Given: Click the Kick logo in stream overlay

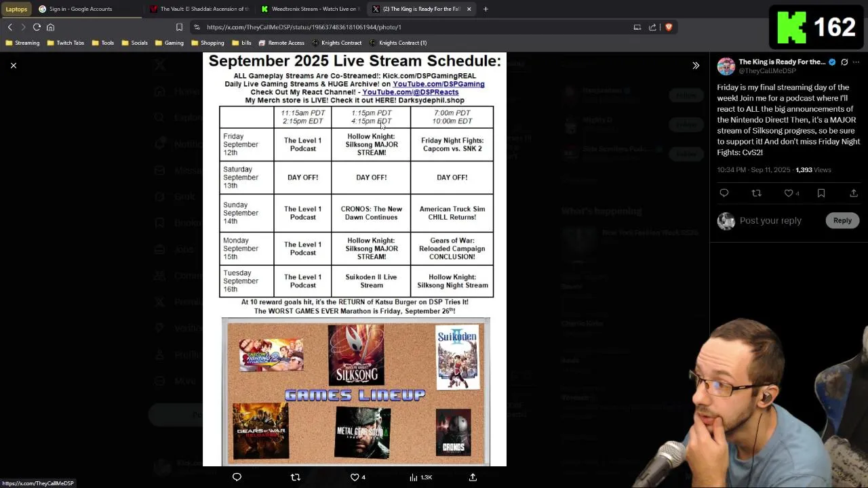Looking at the screenshot, I should coord(791,28).
